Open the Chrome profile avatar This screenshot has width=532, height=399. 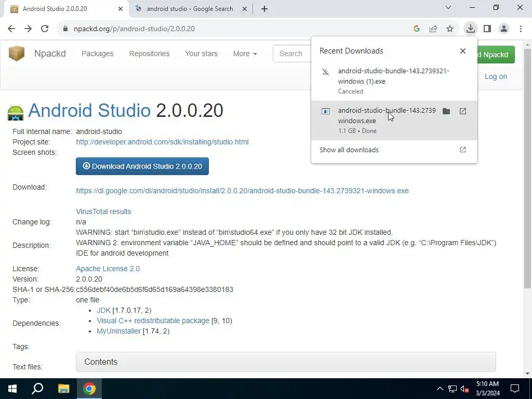click(504, 29)
